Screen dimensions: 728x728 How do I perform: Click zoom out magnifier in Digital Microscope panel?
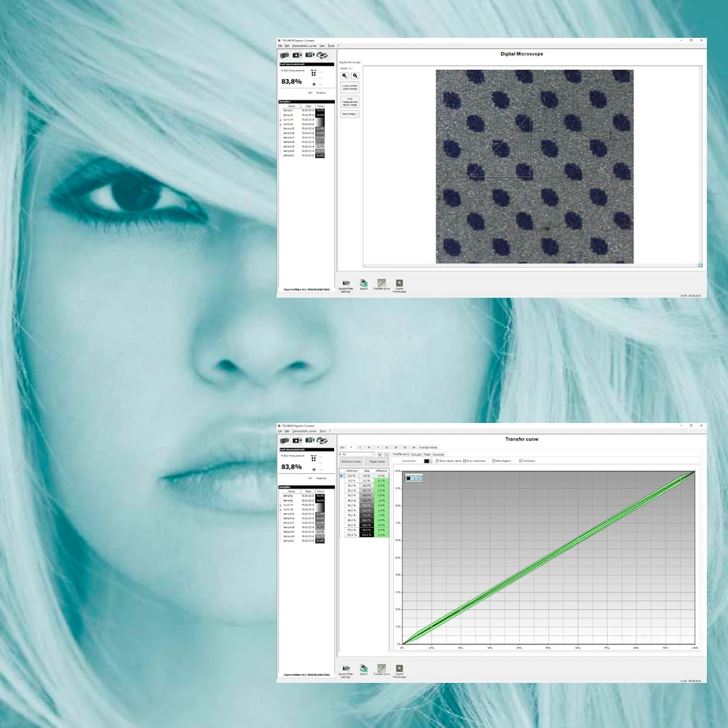click(x=355, y=75)
